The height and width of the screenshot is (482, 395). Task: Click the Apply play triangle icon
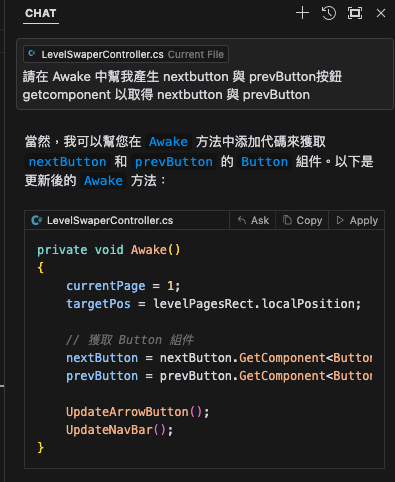(340, 220)
